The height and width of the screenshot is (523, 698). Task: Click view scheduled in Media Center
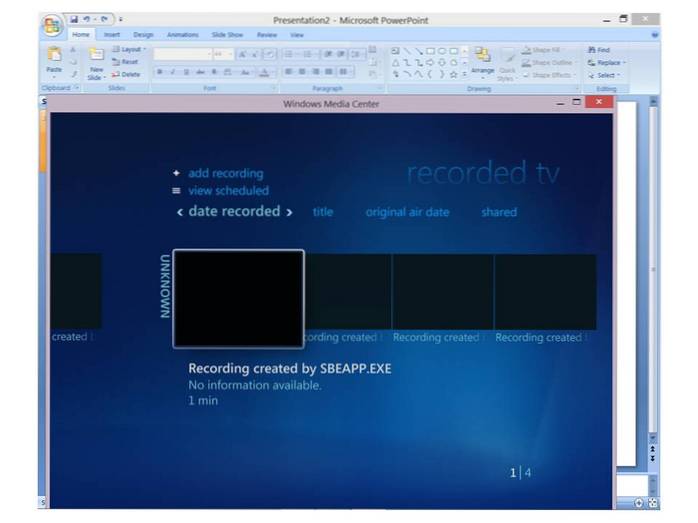[x=228, y=191]
